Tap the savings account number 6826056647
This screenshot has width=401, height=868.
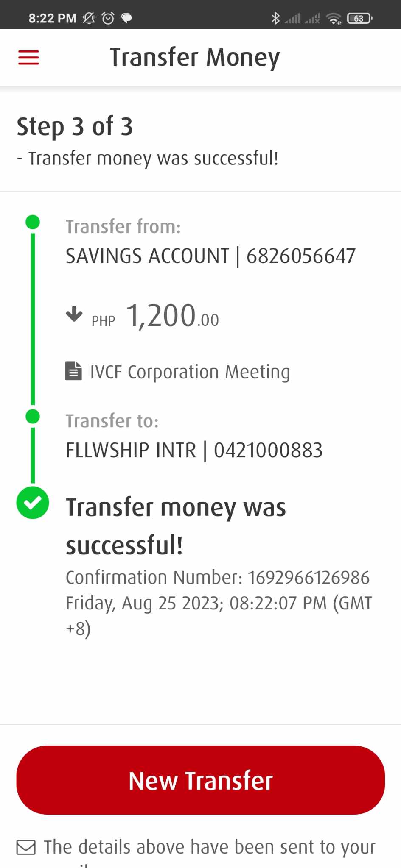pos(301,256)
